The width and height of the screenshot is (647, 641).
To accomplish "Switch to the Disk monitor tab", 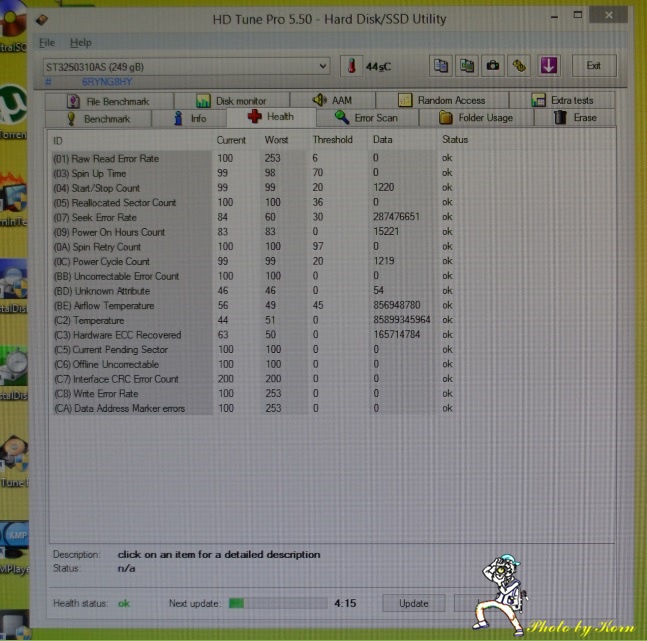I will 231,101.
